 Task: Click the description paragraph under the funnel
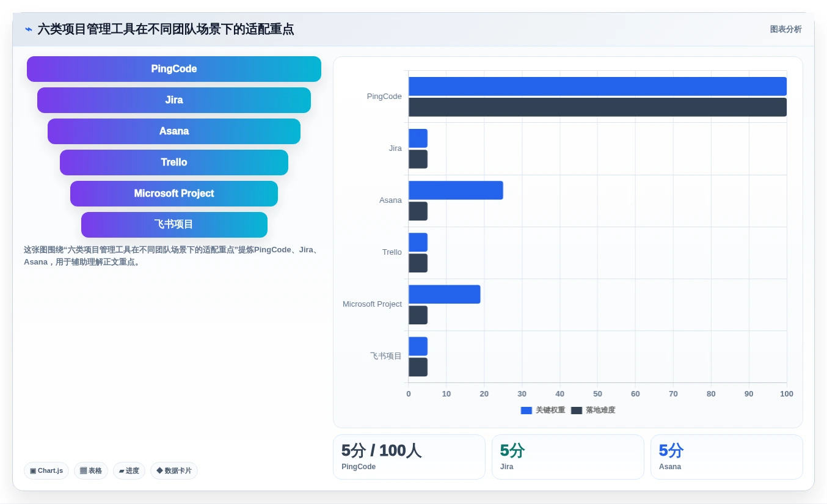click(x=172, y=256)
